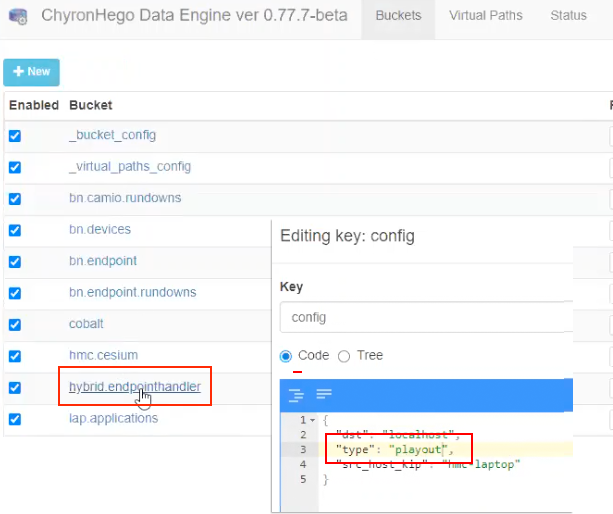Collapse the JSON object at line 1
This screenshot has width=613, height=514.
pos(312,421)
